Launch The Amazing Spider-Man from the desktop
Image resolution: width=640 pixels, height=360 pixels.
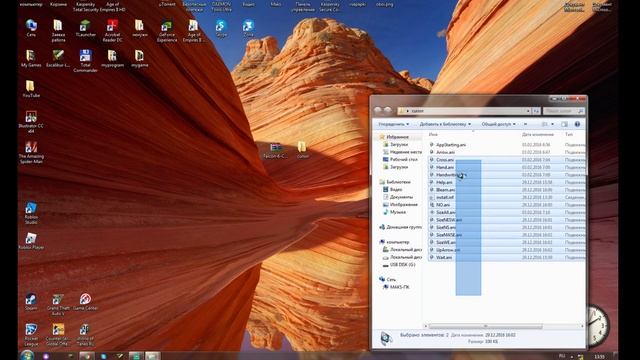pyautogui.click(x=31, y=152)
